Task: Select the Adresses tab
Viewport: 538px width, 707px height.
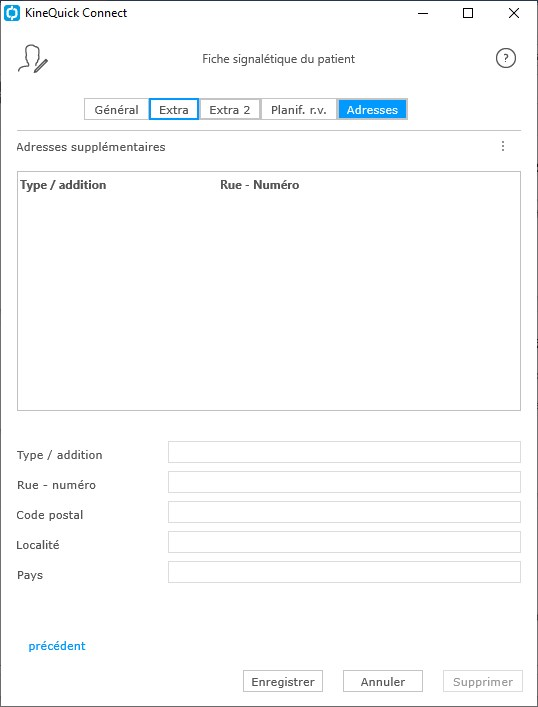Action: coord(372,110)
